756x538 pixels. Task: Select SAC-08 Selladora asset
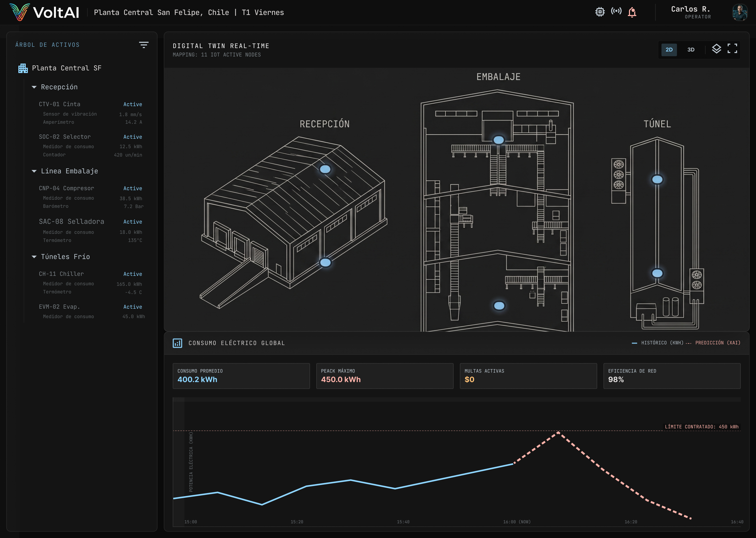point(90,222)
